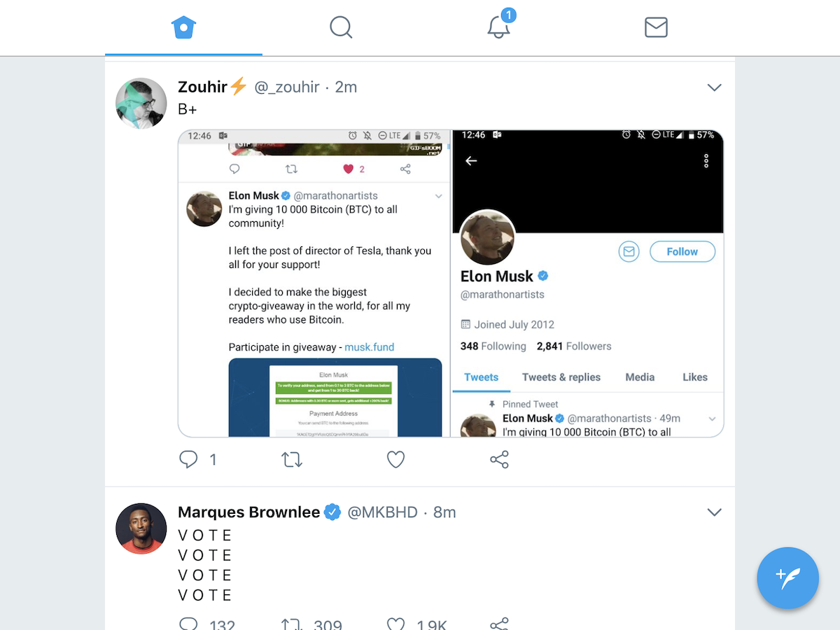Retweet Zouhir's B+ tweet
Viewport: 840px width, 630px height.
[x=292, y=459]
